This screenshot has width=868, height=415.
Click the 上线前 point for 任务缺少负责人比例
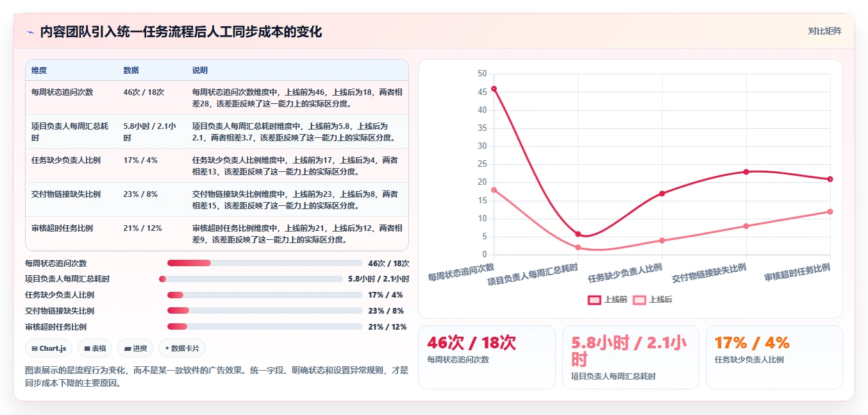click(x=662, y=194)
